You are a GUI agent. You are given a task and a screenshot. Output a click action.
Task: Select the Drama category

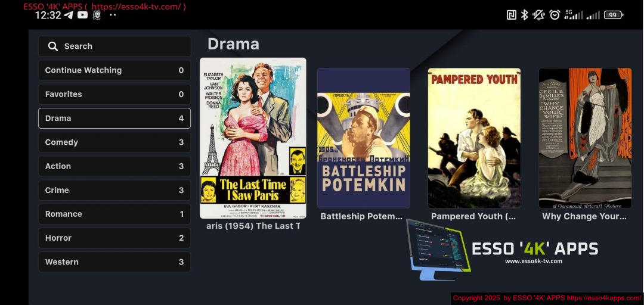[114, 118]
